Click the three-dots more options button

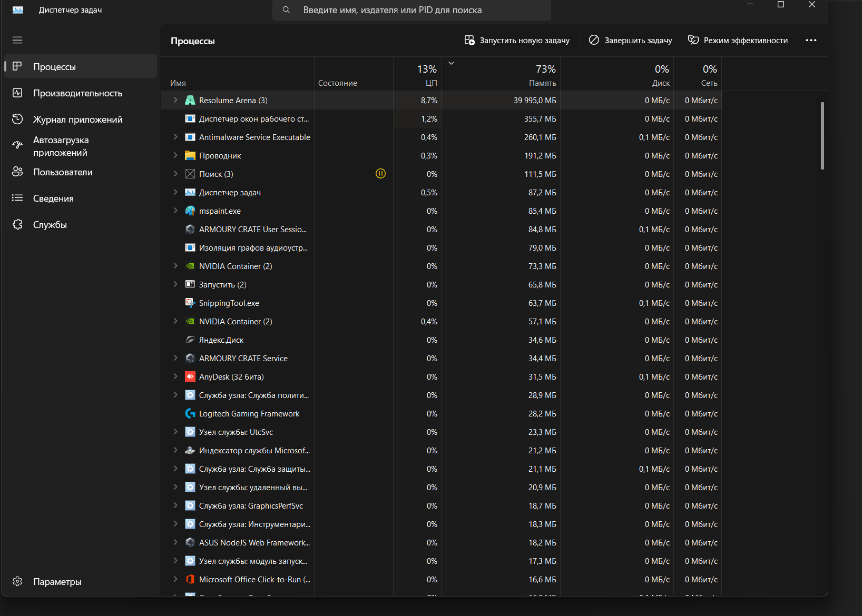click(x=811, y=41)
